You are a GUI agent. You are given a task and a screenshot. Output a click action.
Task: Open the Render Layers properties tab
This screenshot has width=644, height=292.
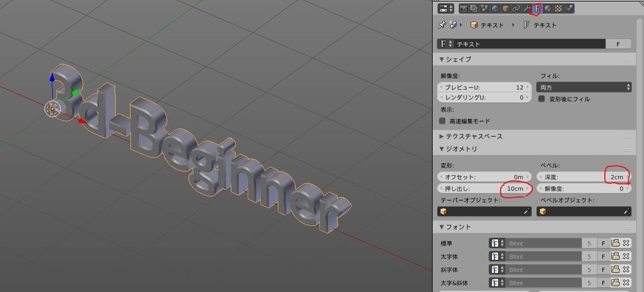(x=474, y=8)
